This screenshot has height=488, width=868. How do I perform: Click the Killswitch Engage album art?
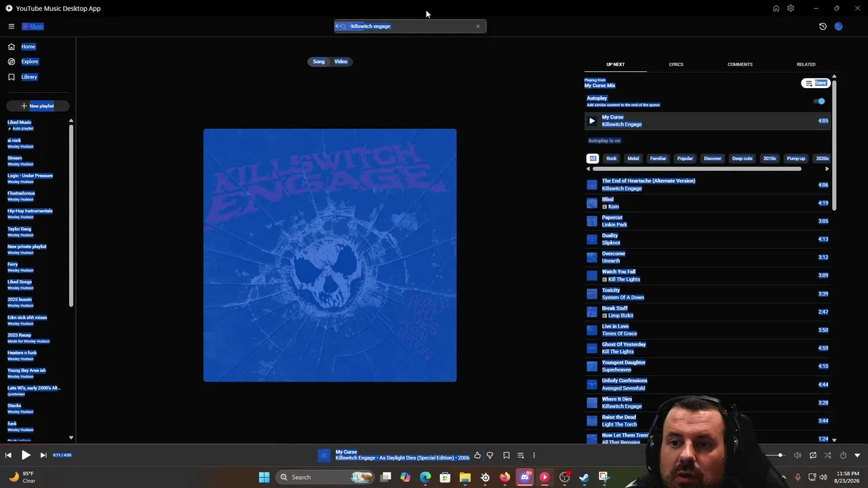[330, 255]
